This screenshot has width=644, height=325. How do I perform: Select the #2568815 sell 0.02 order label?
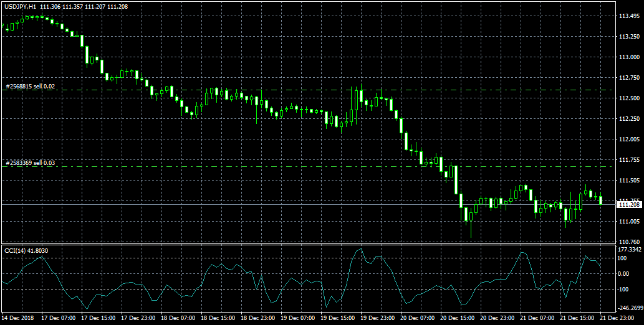pos(30,87)
